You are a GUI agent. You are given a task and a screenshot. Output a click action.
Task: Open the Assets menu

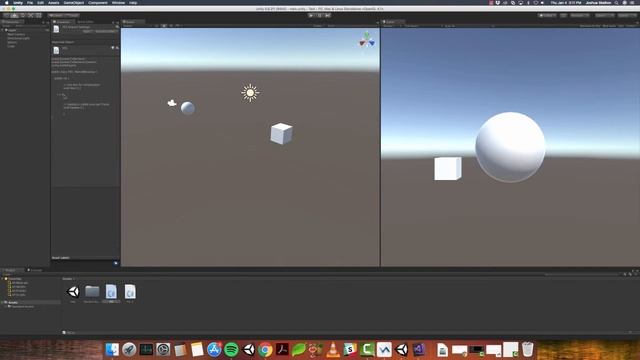(53, 3)
